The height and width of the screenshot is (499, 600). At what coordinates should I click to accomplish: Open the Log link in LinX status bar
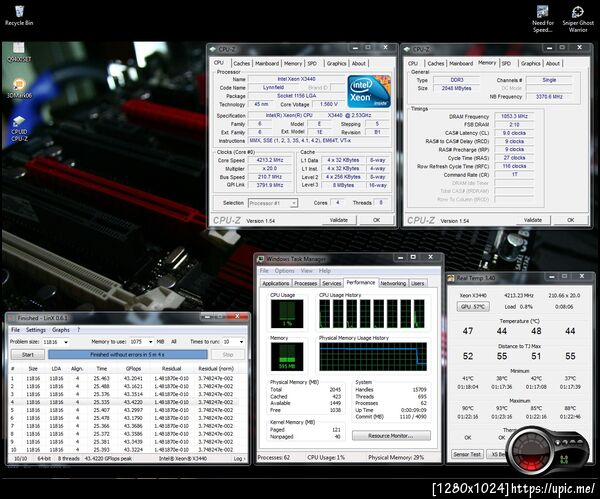(239, 458)
